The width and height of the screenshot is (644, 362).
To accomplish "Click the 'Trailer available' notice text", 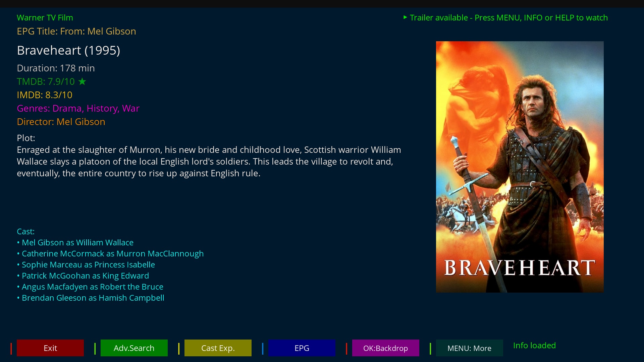I will [x=509, y=18].
